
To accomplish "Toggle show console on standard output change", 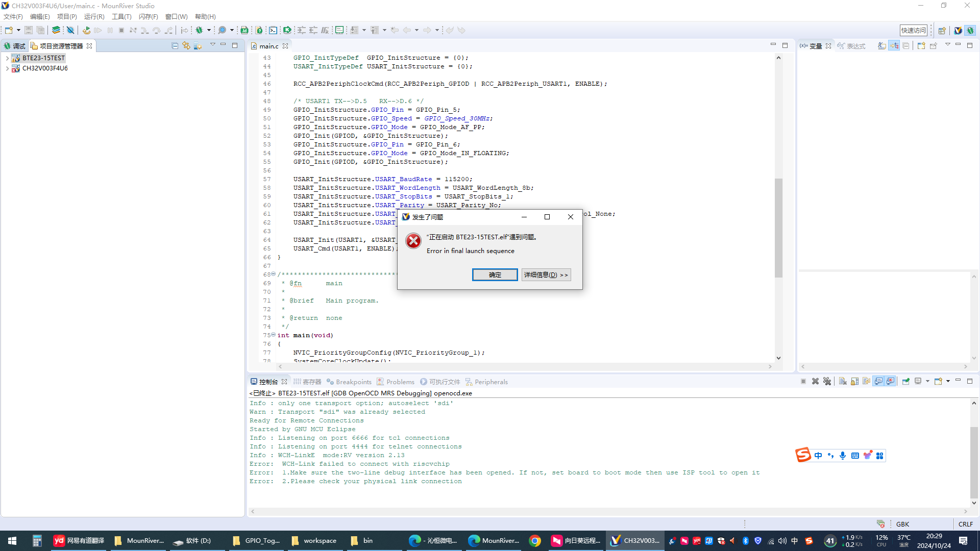I will 878,382.
